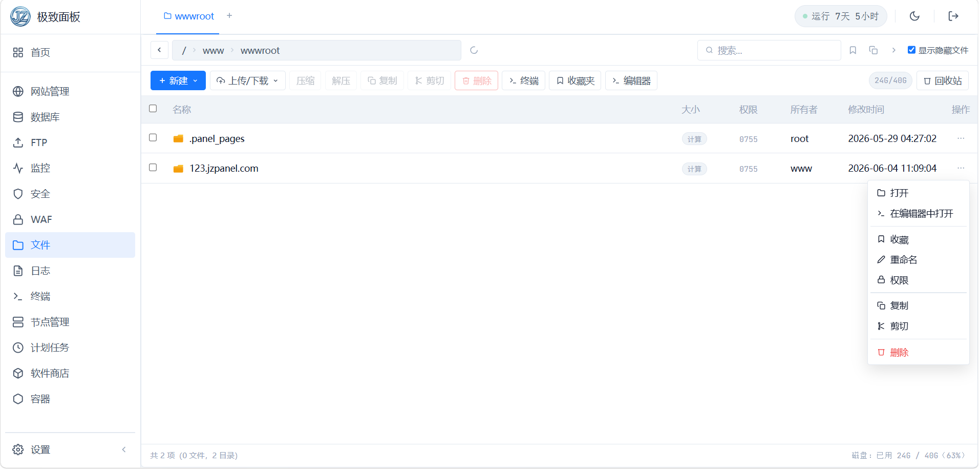Choose 打开 in the context menu
This screenshot has height=470, width=980.
tap(919, 193)
